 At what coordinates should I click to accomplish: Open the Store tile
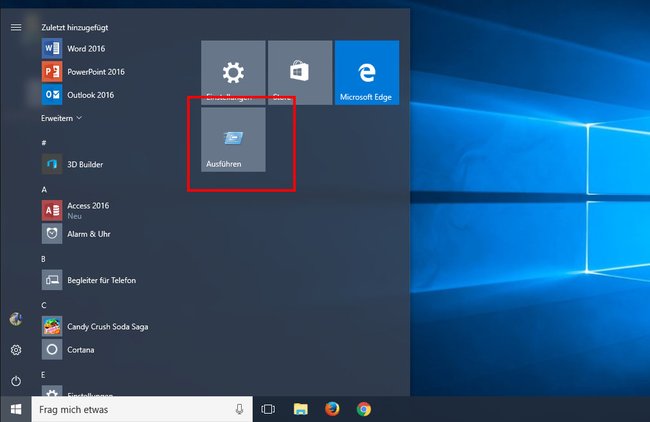(300, 73)
